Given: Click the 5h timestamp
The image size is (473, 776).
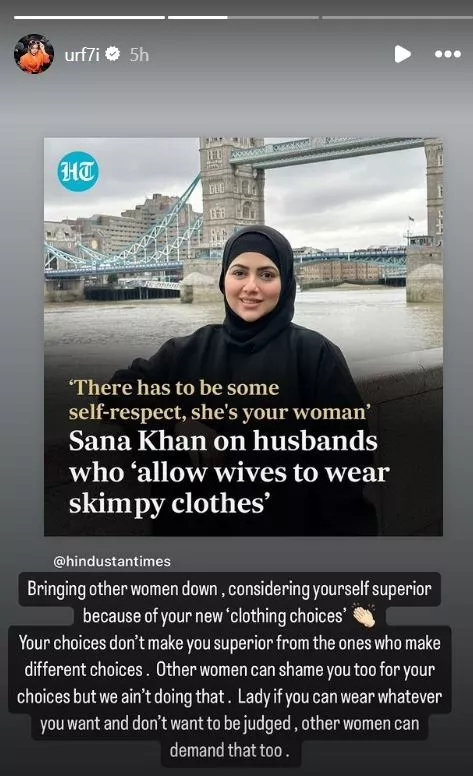Looking at the screenshot, I should pyautogui.click(x=139, y=54).
